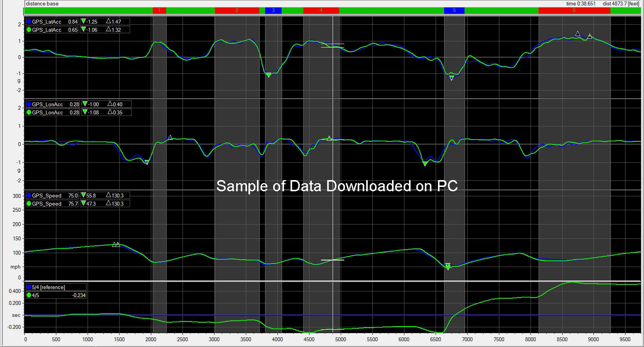Click the green GPS_Speed legend label
The width and height of the screenshot is (644, 347).
(x=47, y=204)
